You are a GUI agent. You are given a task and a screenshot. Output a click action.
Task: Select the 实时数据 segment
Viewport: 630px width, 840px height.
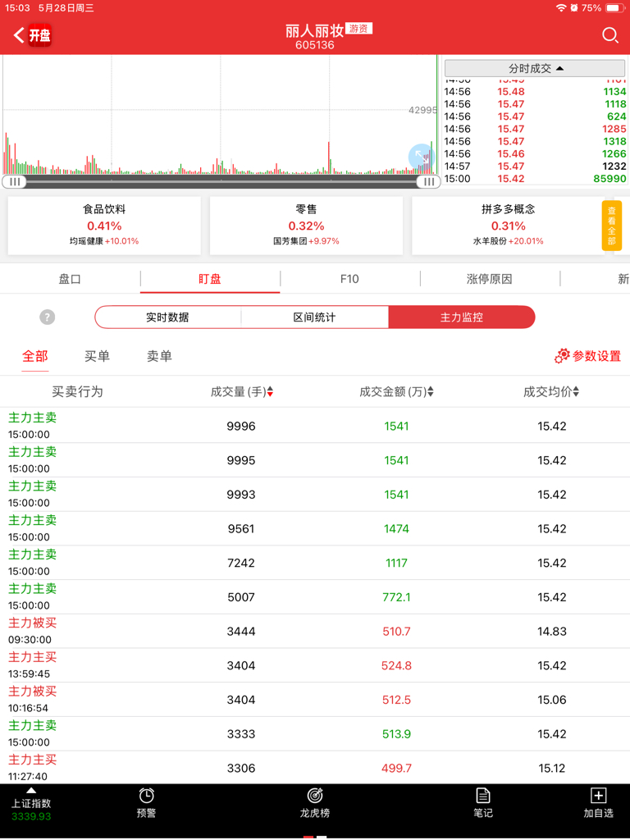tap(167, 317)
